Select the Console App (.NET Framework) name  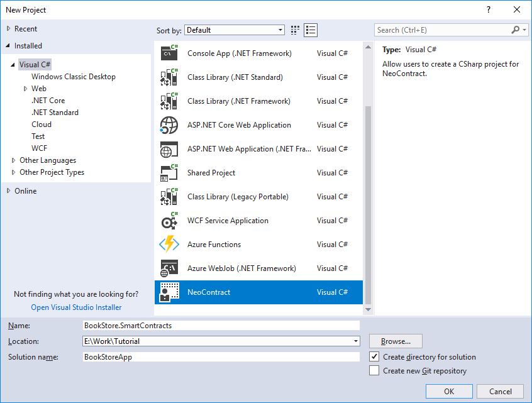tap(240, 53)
